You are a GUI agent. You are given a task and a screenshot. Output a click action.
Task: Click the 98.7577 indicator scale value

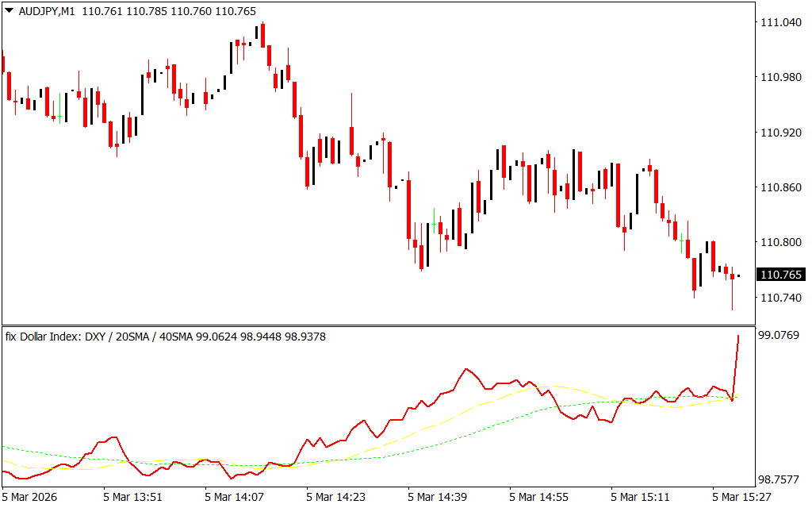click(779, 479)
